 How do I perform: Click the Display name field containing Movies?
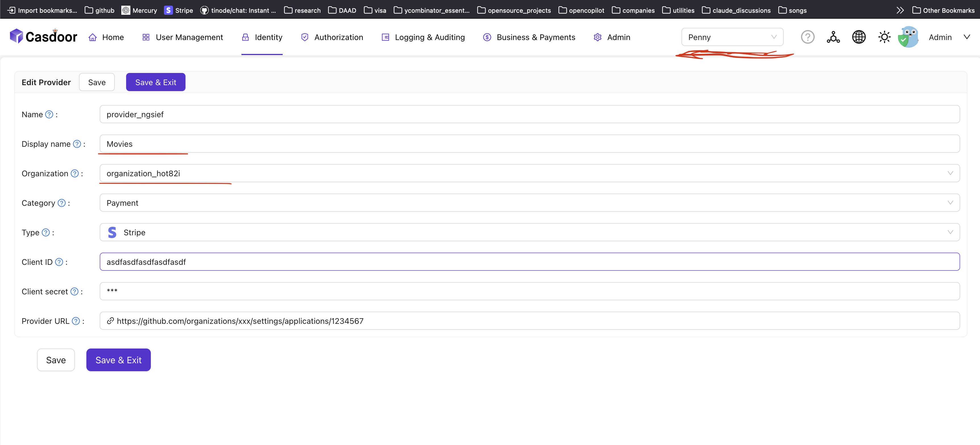coord(529,144)
